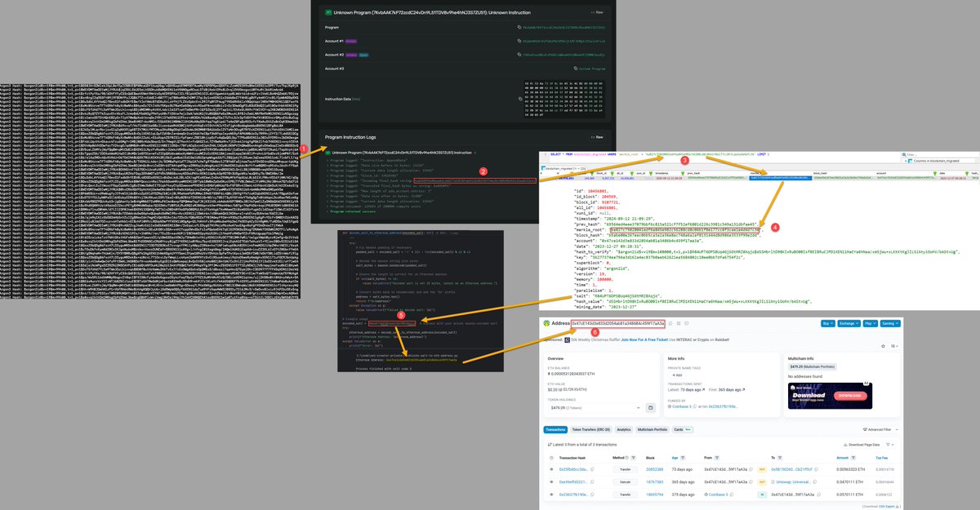Open the wallet icon beside token holdings
The height and width of the screenshot is (510, 980).
[x=650, y=408]
